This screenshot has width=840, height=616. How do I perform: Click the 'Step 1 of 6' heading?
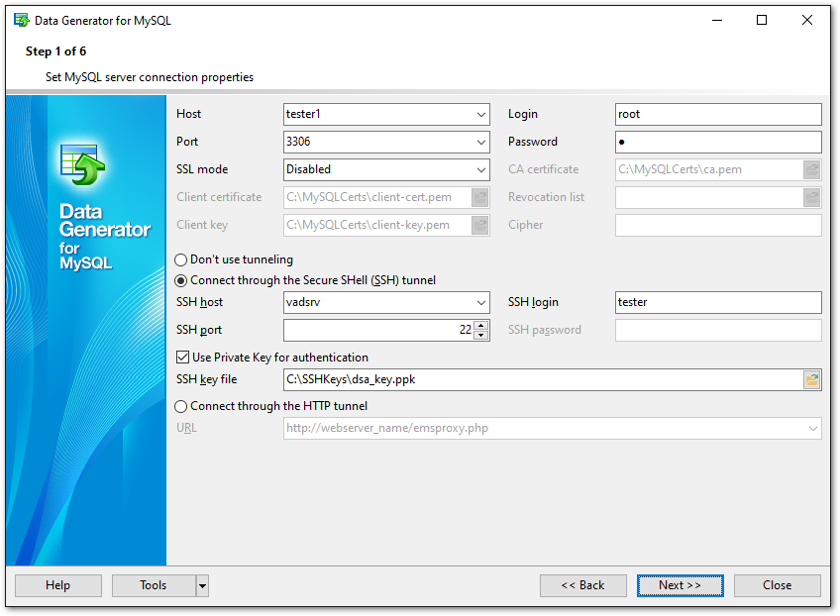coord(55,51)
